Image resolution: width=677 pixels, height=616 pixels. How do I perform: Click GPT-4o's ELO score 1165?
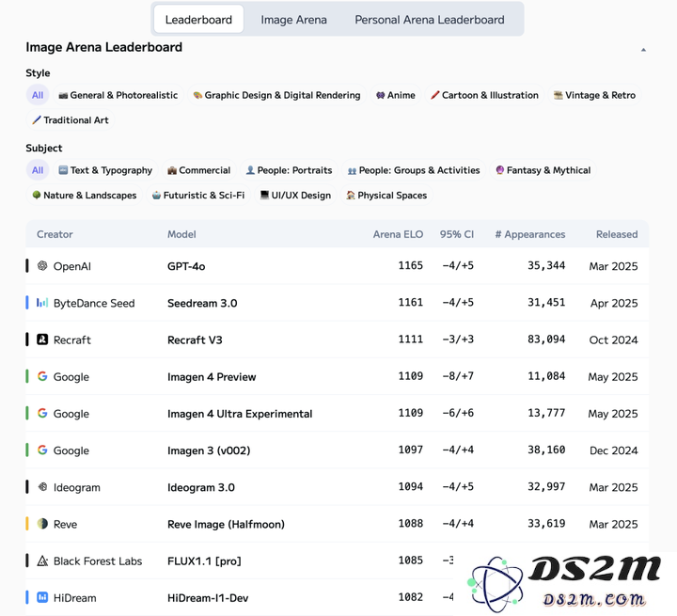410,265
